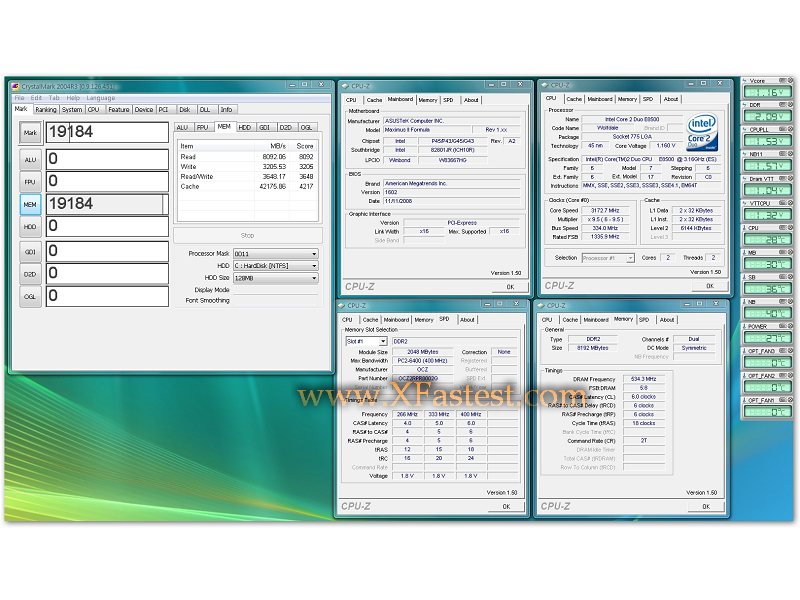Click the Cache row in the MEM results
Viewport: 800px width, 600px height.
247,187
